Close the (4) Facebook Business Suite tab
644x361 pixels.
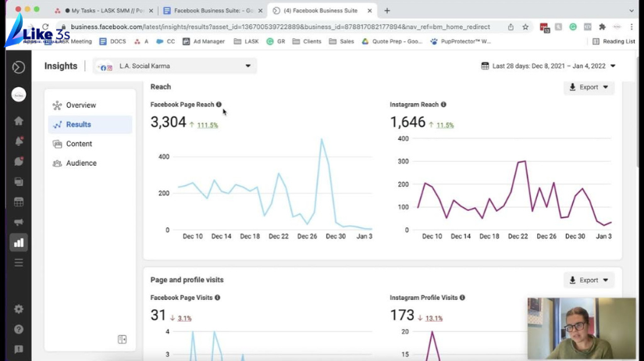click(370, 11)
